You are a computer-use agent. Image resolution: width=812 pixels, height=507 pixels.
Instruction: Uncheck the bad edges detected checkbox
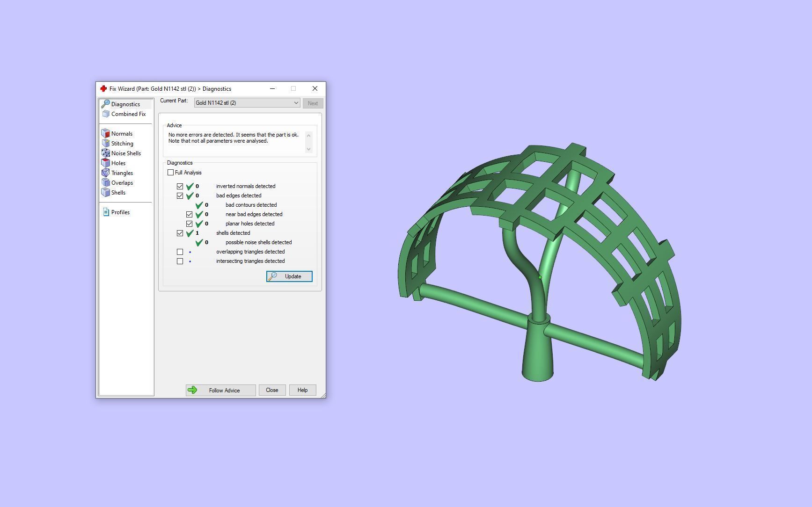click(x=180, y=196)
